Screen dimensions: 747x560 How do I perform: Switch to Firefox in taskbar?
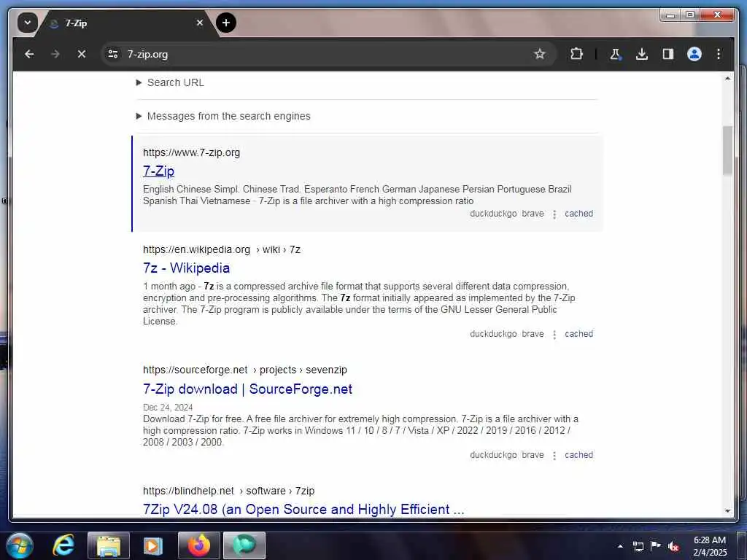click(199, 545)
